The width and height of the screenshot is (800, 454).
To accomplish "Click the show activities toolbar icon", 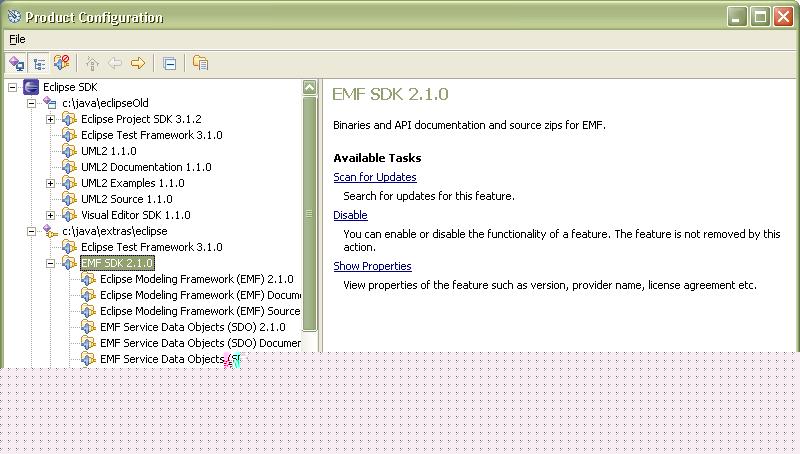I will pos(201,63).
